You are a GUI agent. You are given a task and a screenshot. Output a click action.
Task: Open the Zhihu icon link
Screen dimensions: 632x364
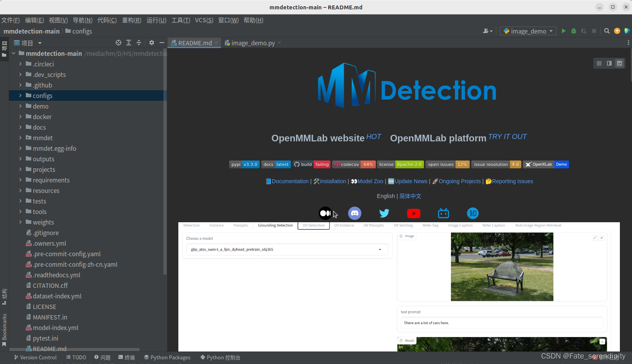(473, 213)
